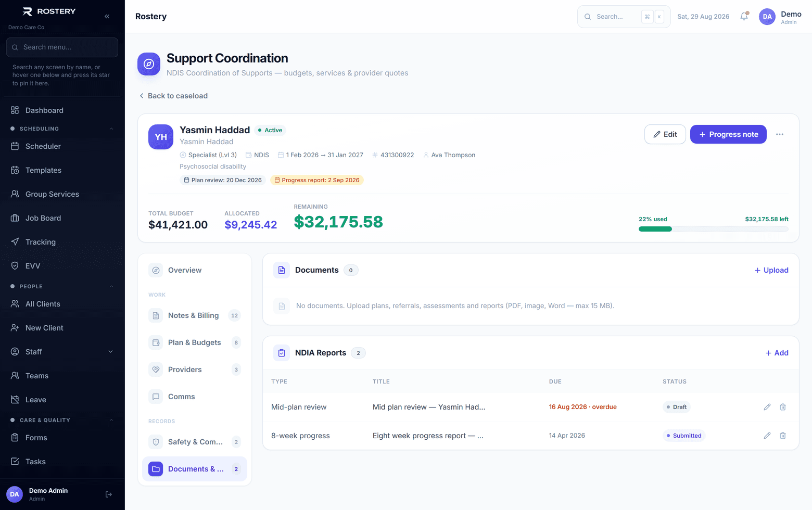Add a Progress note
The width and height of the screenshot is (812, 510).
pos(728,134)
